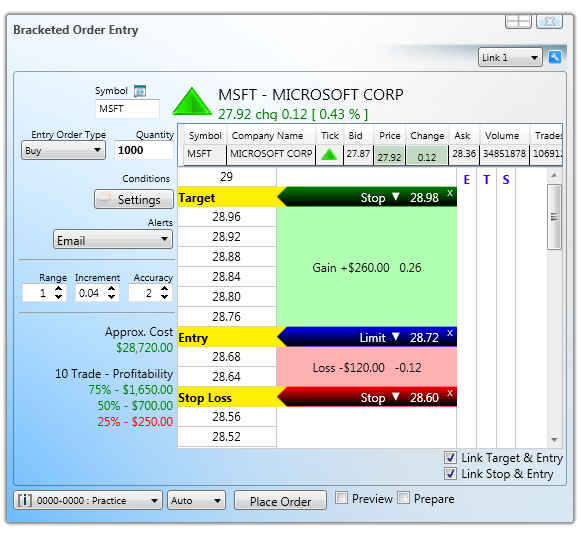Click the blue wrench settings icon
581x536 pixels.
555,57
